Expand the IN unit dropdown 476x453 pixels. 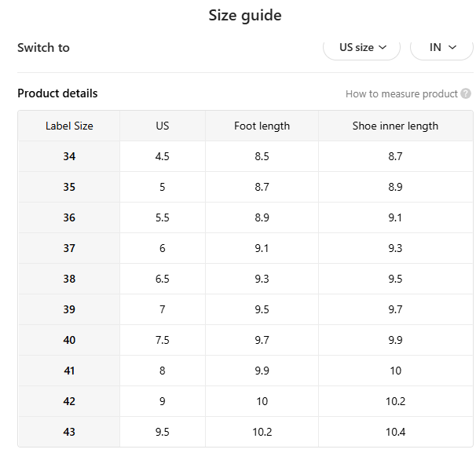(444, 48)
